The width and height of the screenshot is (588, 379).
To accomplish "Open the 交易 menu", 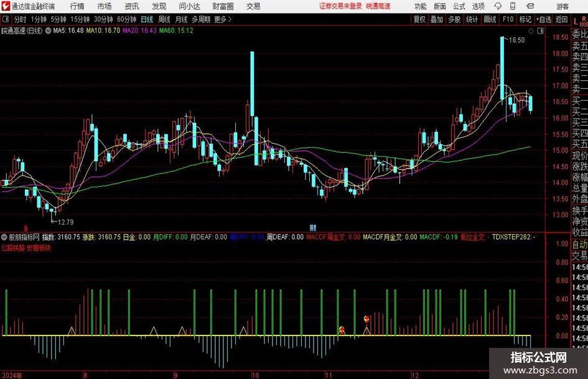I will [253, 6].
